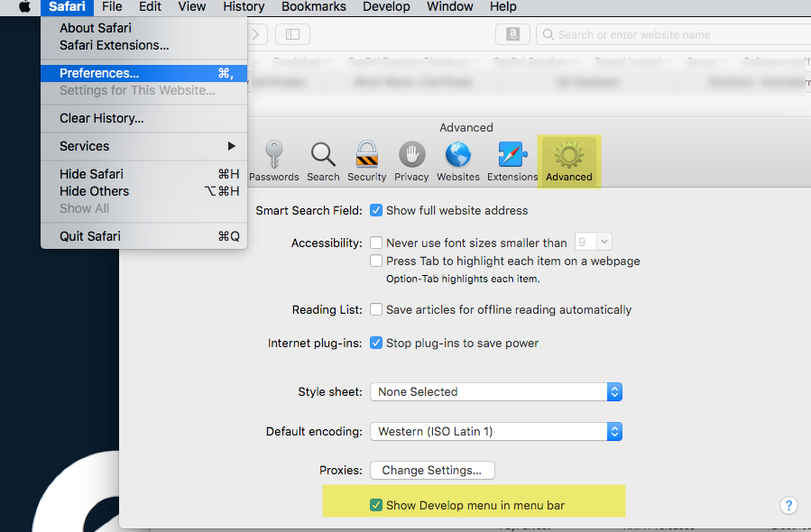Viewport: 811px width, 532px height.
Task: Click Change Settings… for Proxies
Action: (x=432, y=471)
